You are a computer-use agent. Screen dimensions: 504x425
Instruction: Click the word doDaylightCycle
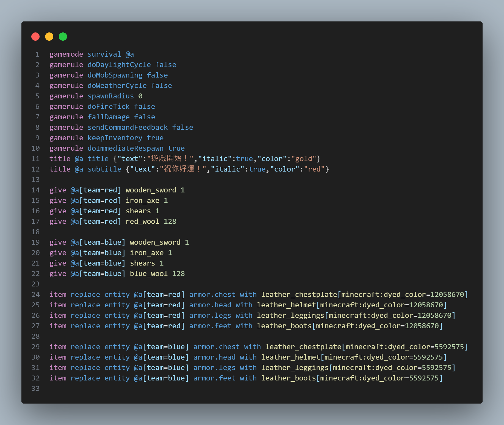click(119, 65)
